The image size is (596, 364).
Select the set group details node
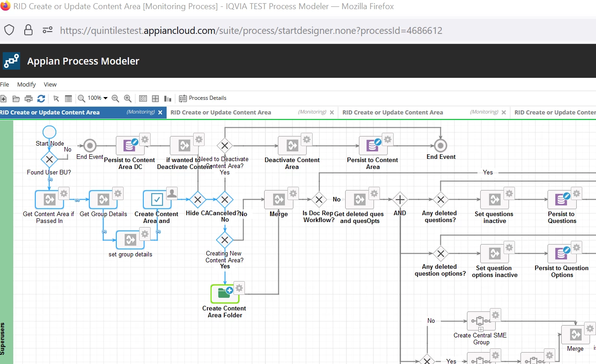pyautogui.click(x=130, y=240)
